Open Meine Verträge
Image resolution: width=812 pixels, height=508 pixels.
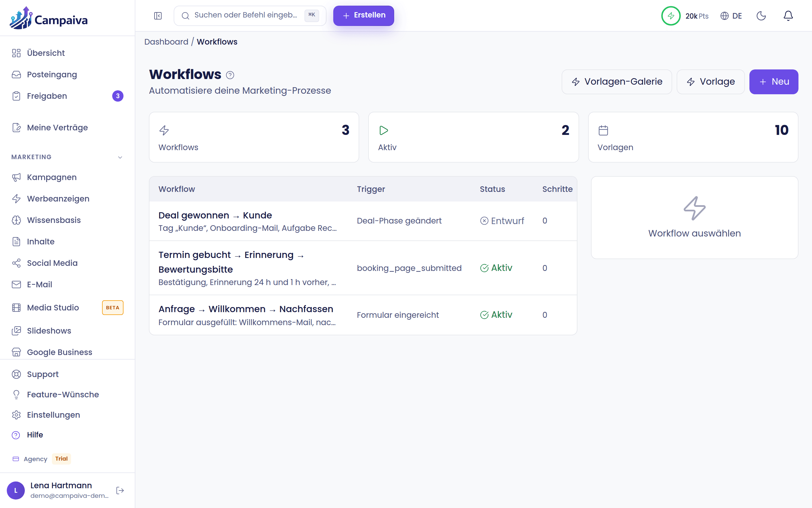click(x=67, y=128)
